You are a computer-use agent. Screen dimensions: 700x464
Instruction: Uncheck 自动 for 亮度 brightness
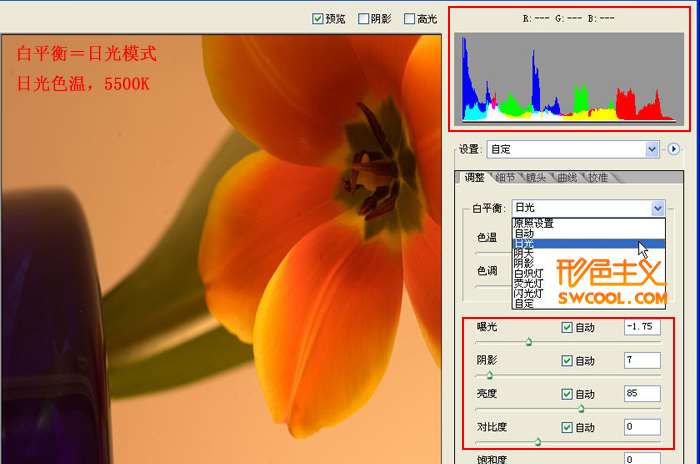pyautogui.click(x=567, y=394)
